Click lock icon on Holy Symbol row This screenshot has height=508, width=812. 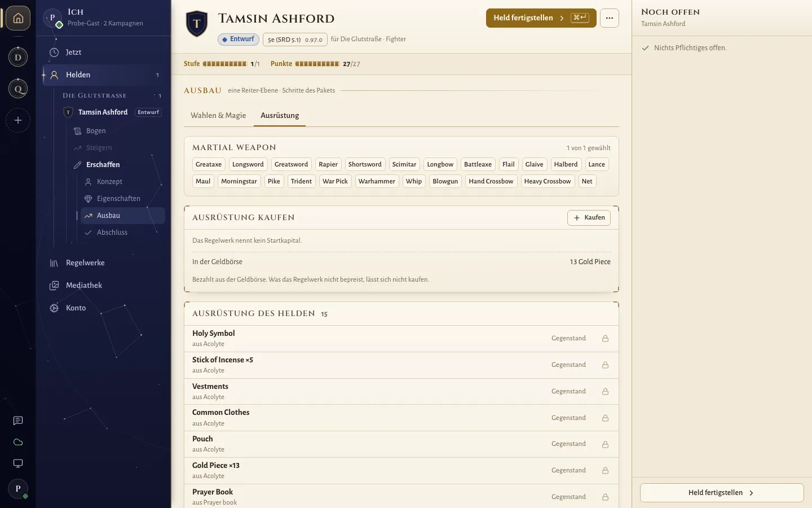tap(605, 339)
